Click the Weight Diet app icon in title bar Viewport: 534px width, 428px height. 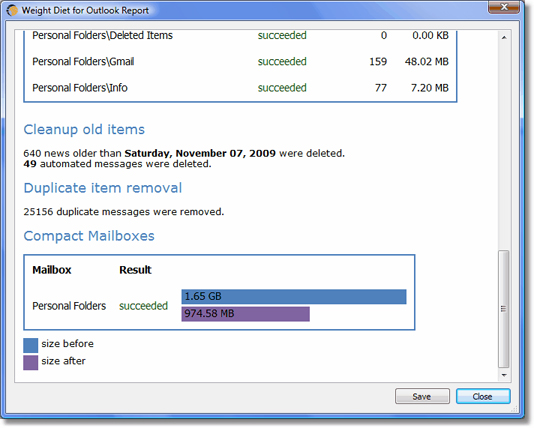click(x=12, y=10)
